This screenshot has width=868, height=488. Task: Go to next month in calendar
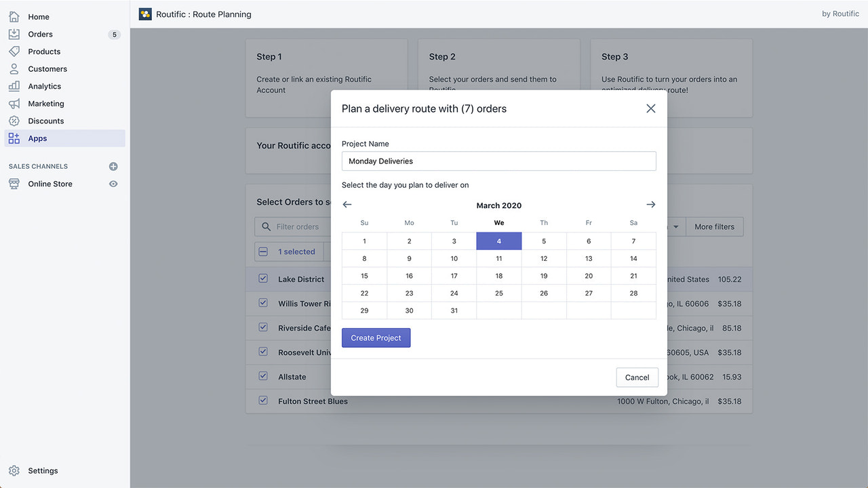tap(650, 204)
